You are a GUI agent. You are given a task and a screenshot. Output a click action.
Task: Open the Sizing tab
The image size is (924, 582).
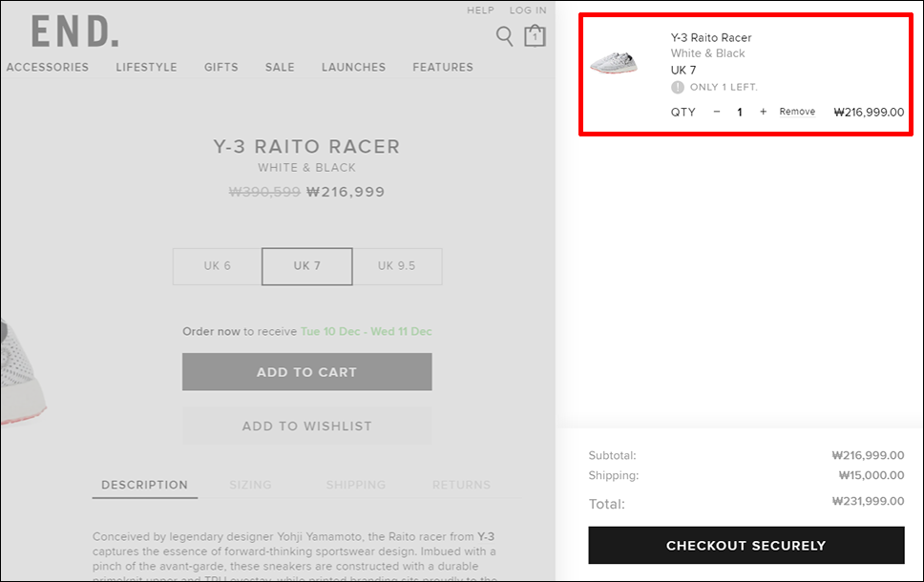(x=250, y=485)
